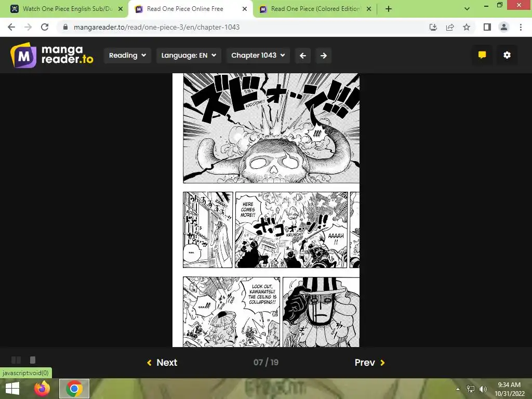Viewport: 532px width, 399px height.
Task: View site security lock info
Action: click(x=65, y=27)
